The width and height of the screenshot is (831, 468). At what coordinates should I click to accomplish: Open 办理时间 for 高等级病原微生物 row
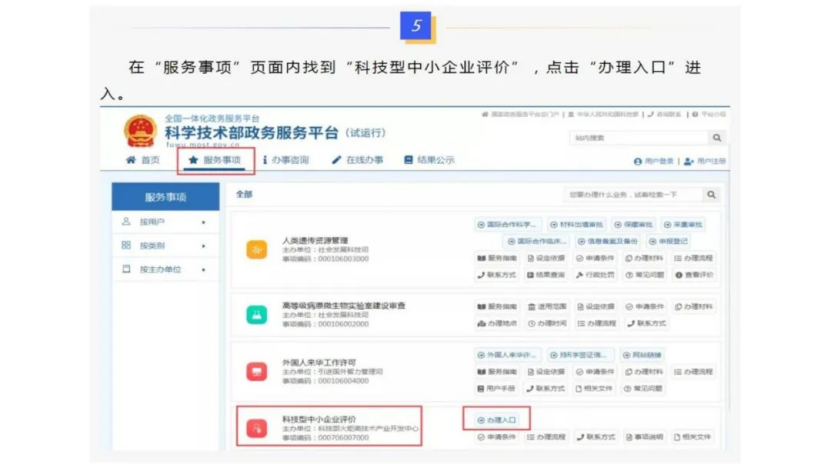[546, 324]
